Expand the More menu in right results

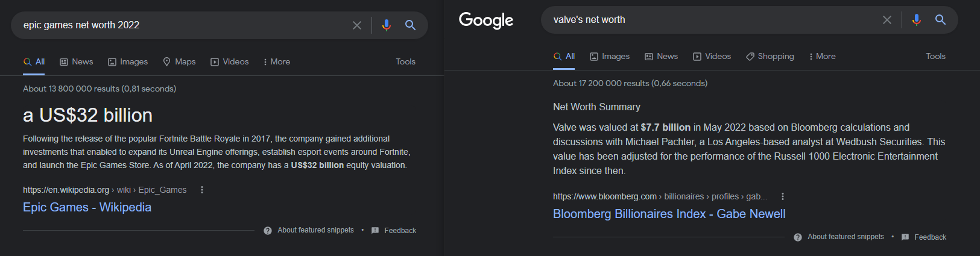pyautogui.click(x=823, y=56)
